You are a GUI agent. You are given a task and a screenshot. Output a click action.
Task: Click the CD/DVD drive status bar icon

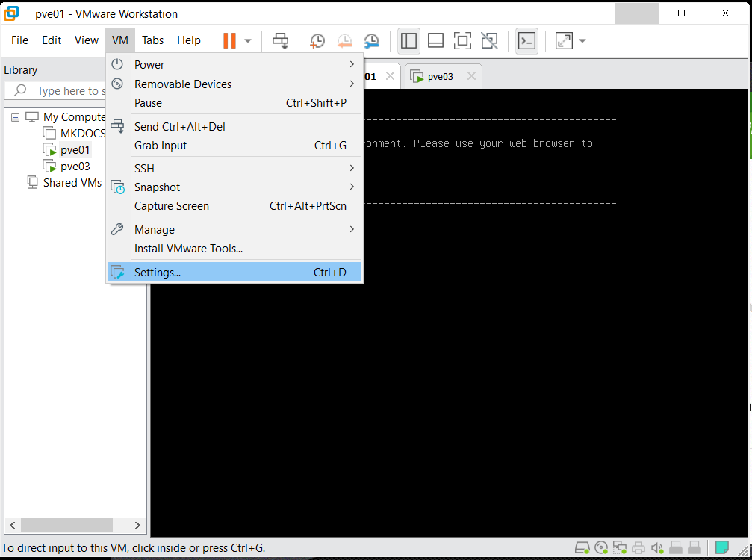601,547
